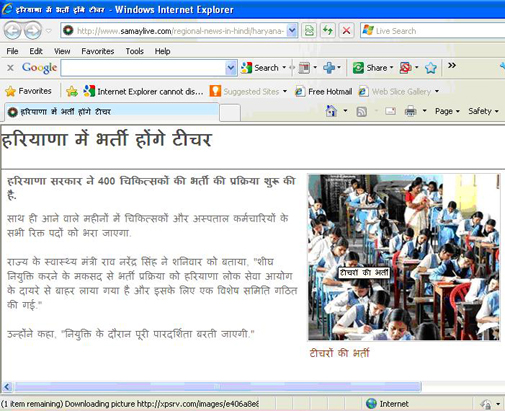Expand the Suggested Sites dropdown arrow
Image resolution: width=505 pixels, height=411 pixels.
click(285, 91)
